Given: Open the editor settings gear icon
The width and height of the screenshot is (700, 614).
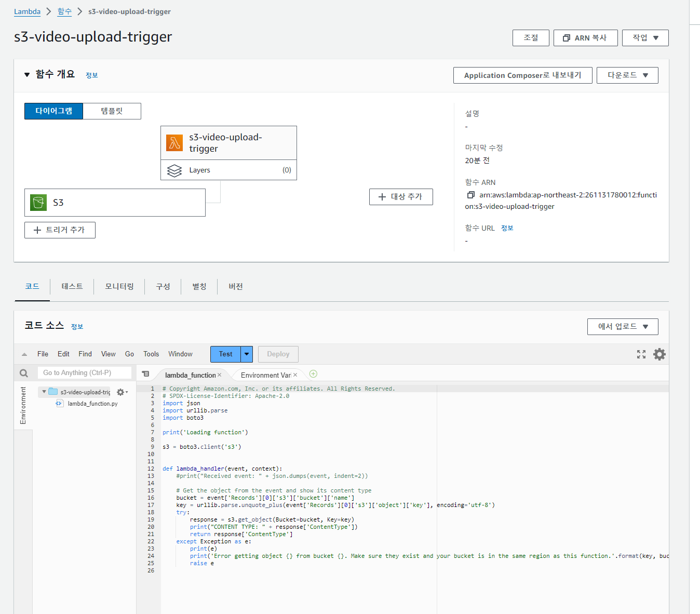Looking at the screenshot, I should point(659,354).
